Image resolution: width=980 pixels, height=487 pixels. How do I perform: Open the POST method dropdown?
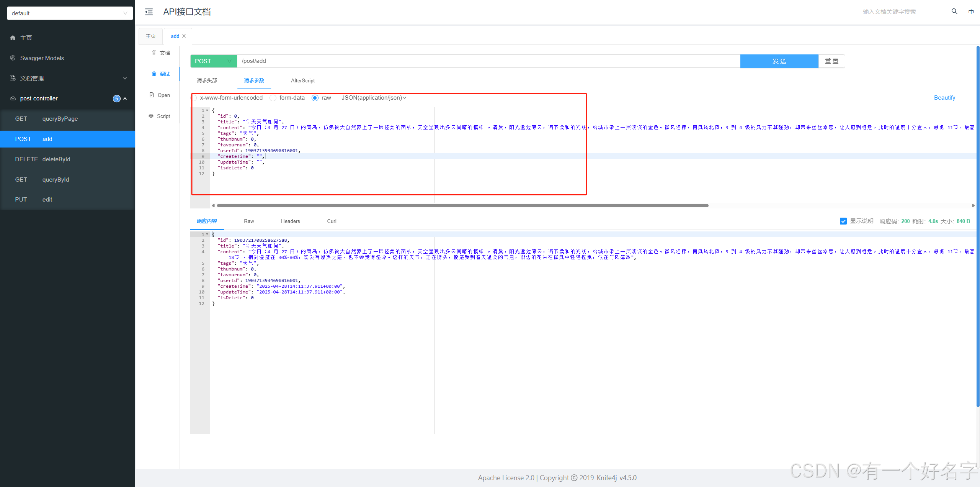coord(213,61)
